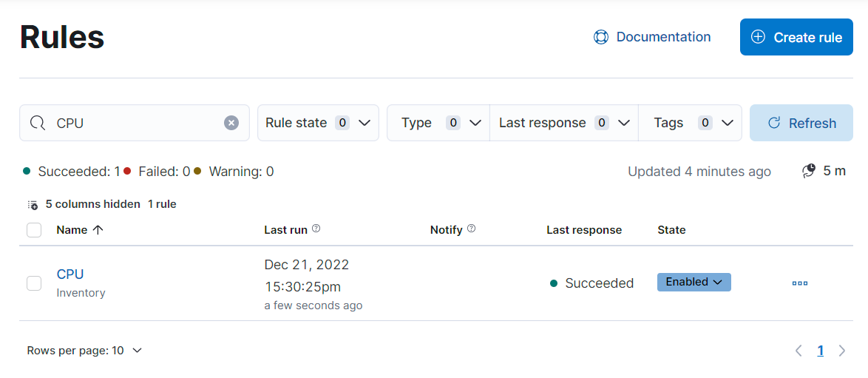Screen dimensions: 868x378
Task: Expand the Tags filter dropdown
Action: (x=690, y=123)
